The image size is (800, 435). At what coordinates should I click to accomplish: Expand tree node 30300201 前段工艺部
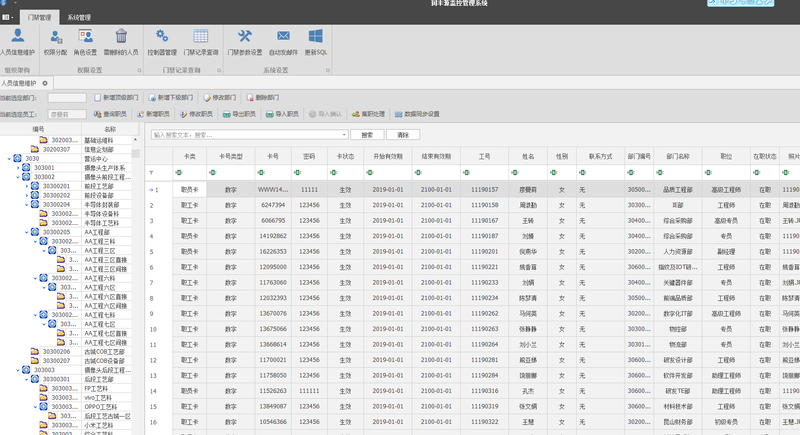(x=27, y=186)
